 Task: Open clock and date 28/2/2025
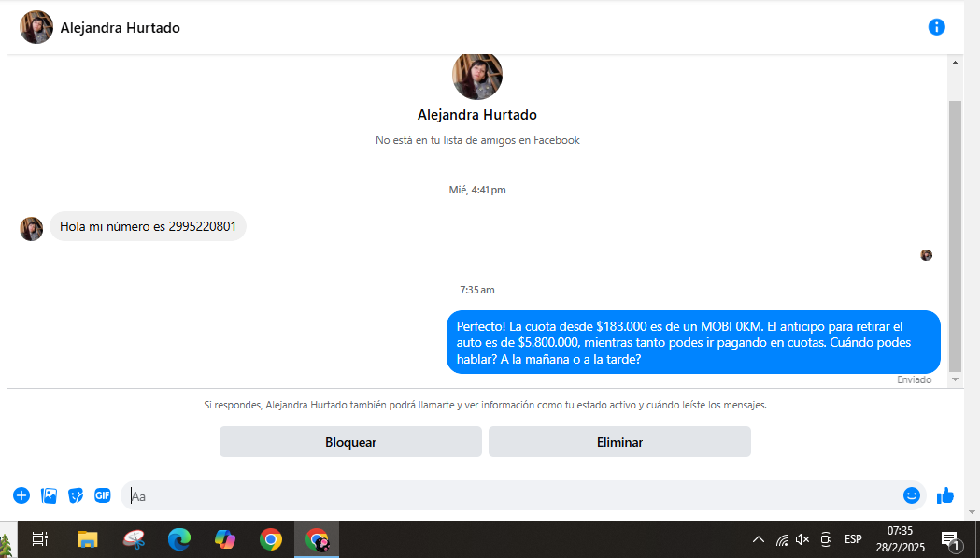point(900,538)
